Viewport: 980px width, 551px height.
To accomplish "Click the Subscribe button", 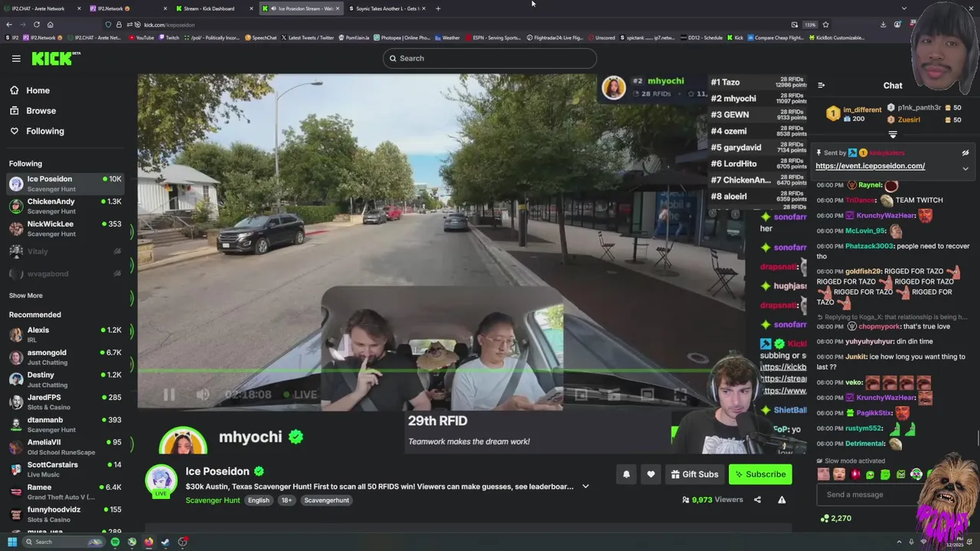I will (760, 474).
